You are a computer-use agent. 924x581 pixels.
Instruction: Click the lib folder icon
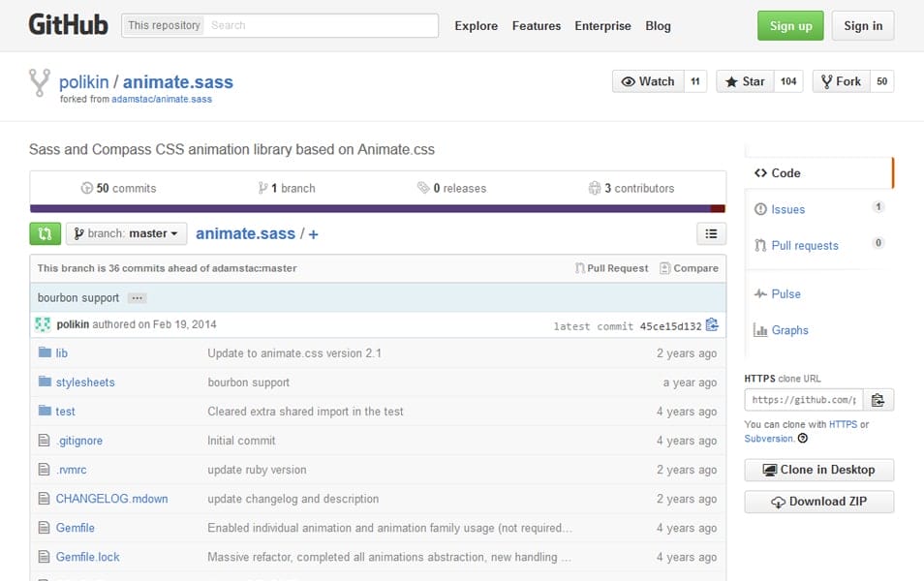click(x=45, y=353)
